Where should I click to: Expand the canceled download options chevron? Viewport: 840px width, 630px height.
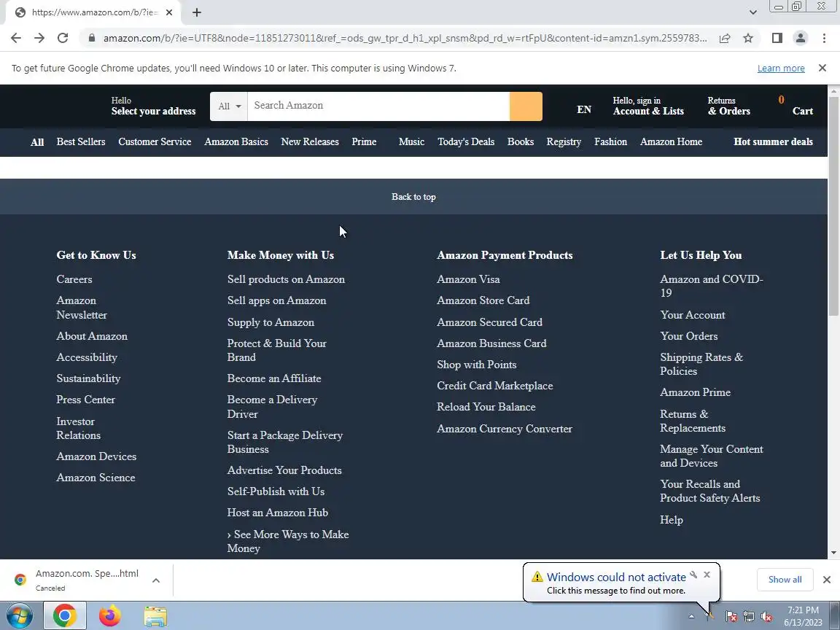click(156, 580)
